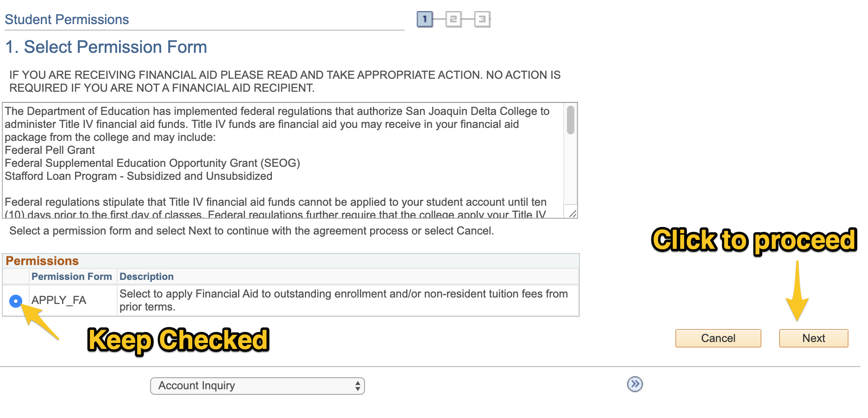Click the APPLY_FA permission form label
The height and width of the screenshot is (418, 868).
(59, 300)
